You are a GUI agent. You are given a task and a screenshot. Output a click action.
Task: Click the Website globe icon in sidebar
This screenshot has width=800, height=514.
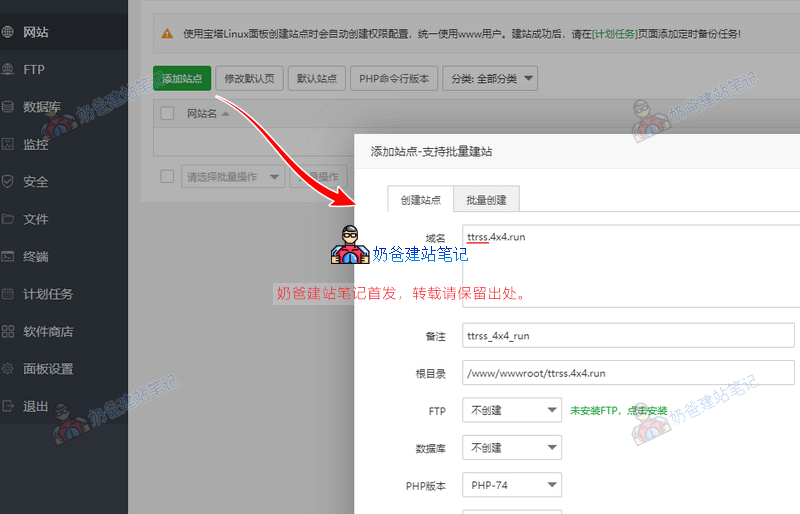click(8, 32)
